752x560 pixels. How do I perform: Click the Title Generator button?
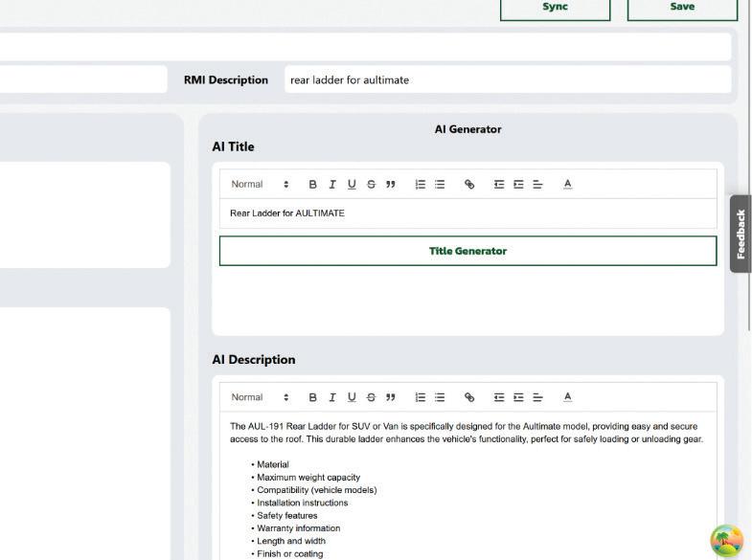(x=468, y=251)
